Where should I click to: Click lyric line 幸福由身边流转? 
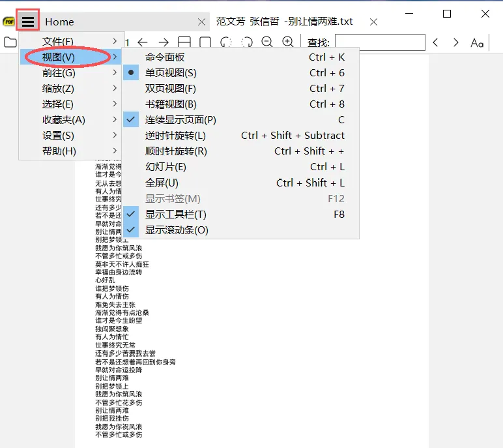tap(119, 272)
